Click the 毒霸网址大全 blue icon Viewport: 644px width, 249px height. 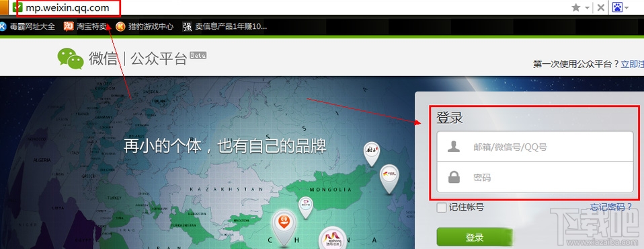(x=3, y=27)
